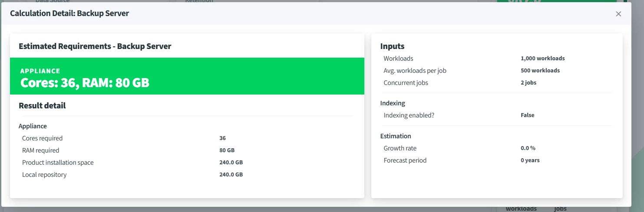Click the Concurrent jobs label

click(406, 82)
